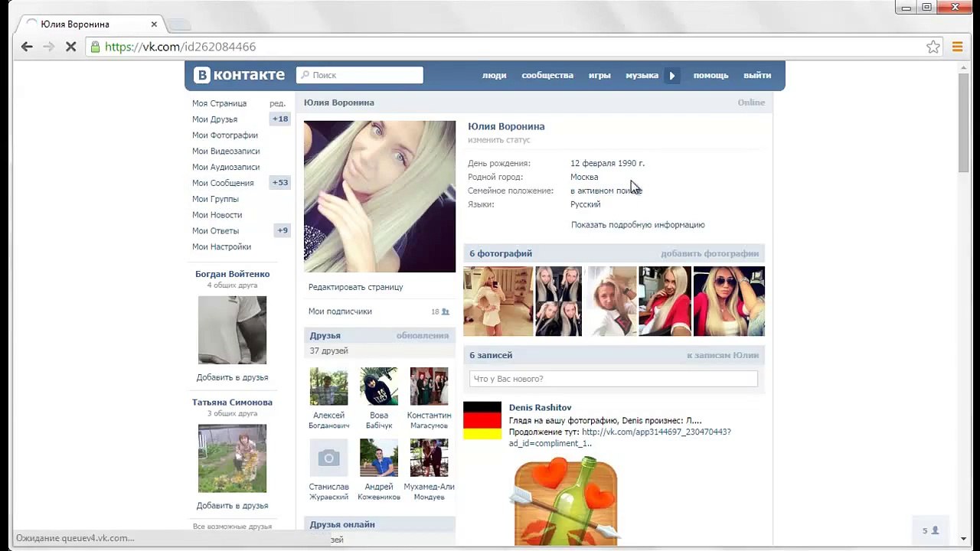The width and height of the screenshot is (980, 551).
Task: Click the music play button in header
Action: click(x=672, y=75)
